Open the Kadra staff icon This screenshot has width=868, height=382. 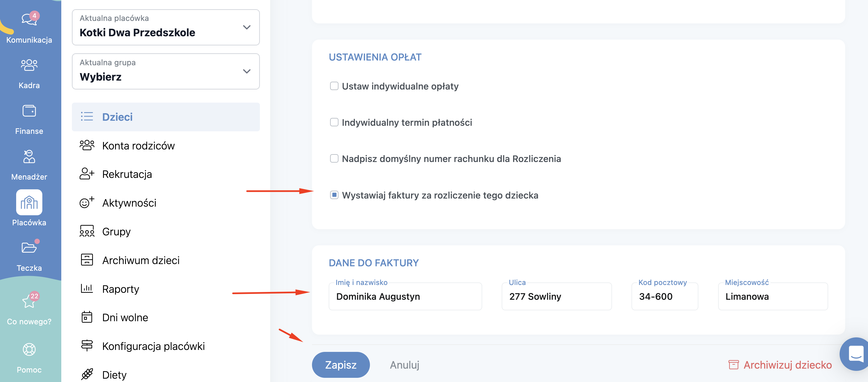(29, 65)
